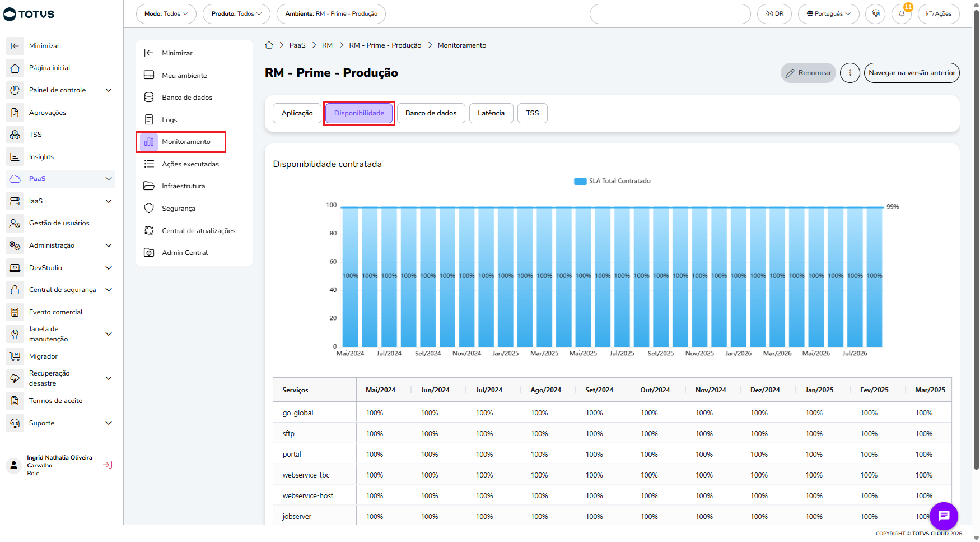Click the PaaS breadcrumb link
This screenshot has height=542, width=980.
[297, 45]
